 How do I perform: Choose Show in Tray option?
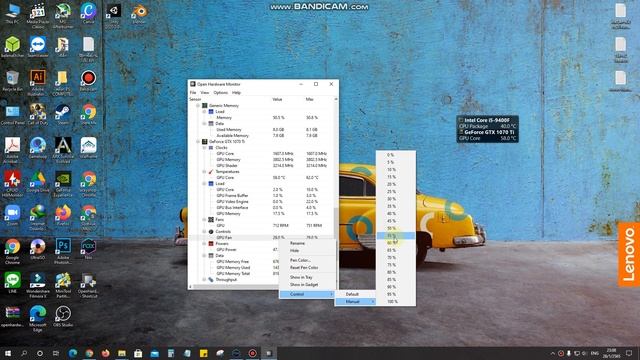tap(307, 277)
